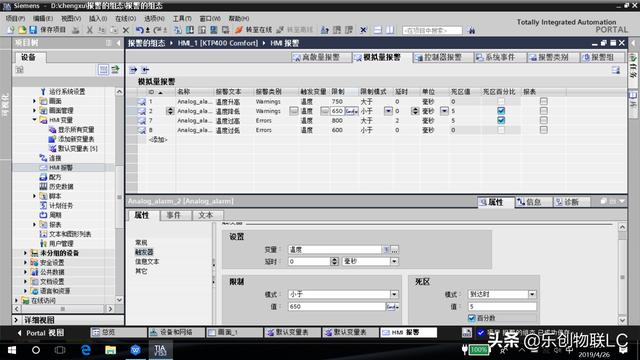Screen dimensions: 640x360
Task: Toggle the 百分数 (percentage) checkbox in deadband settings
Action: coord(472,318)
